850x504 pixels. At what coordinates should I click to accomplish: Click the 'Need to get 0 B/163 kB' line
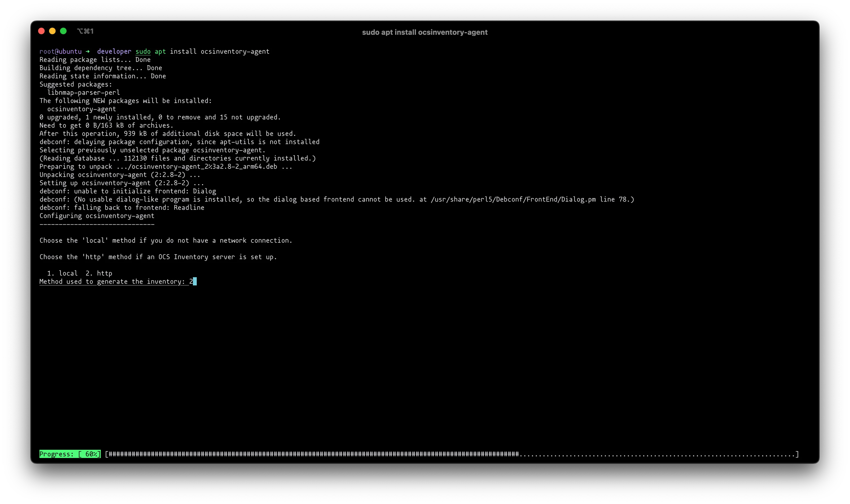point(106,125)
